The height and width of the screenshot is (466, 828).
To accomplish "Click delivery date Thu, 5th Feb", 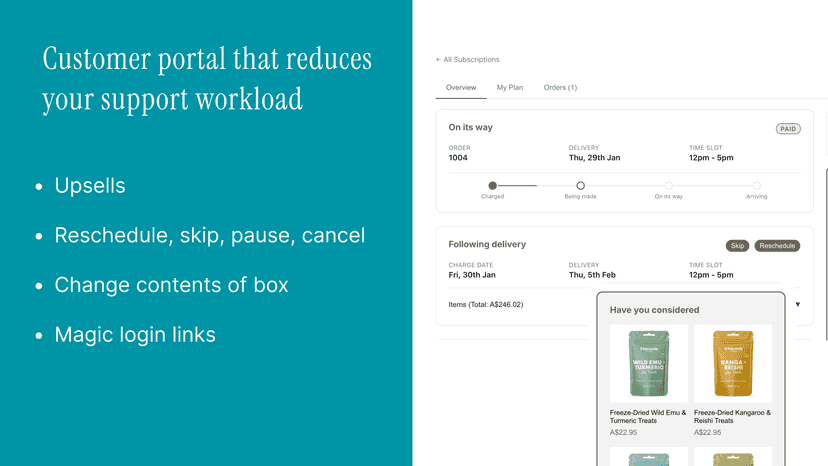I will [x=592, y=275].
